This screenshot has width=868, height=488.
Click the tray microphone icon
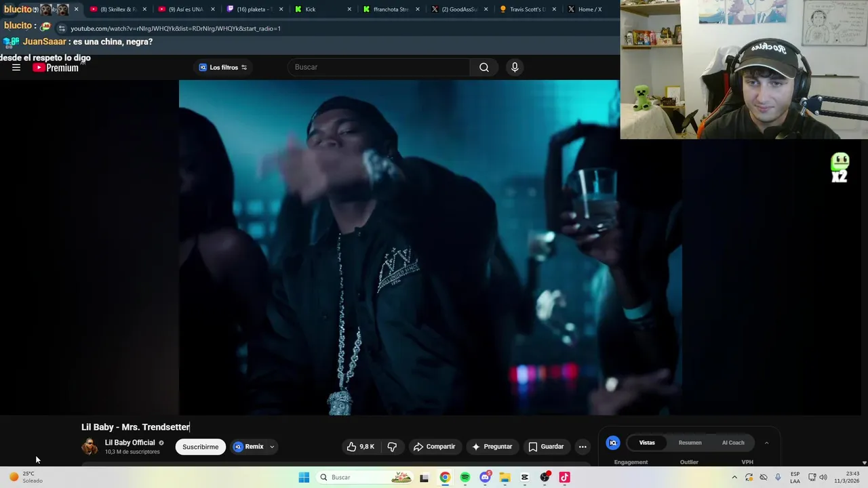[778, 477]
